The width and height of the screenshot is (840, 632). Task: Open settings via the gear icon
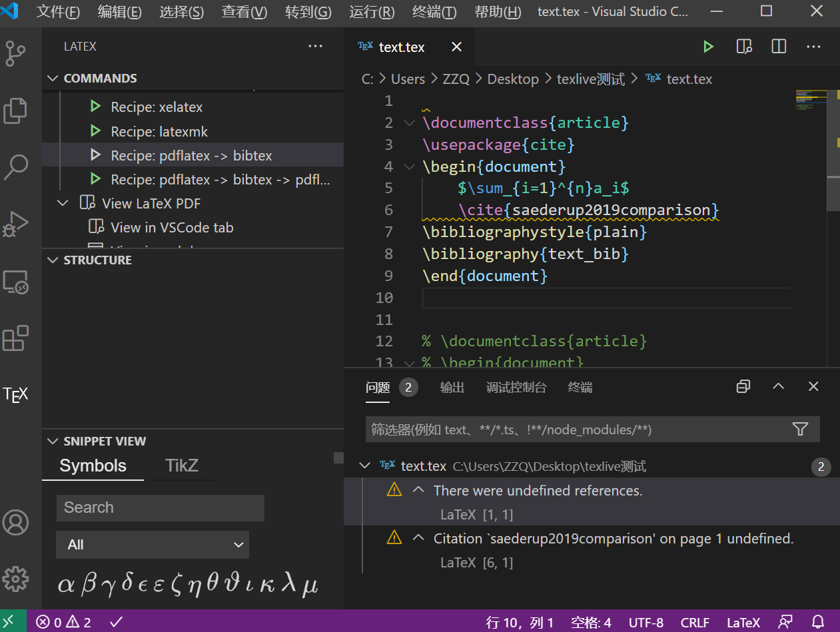pyautogui.click(x=16, y=579)
